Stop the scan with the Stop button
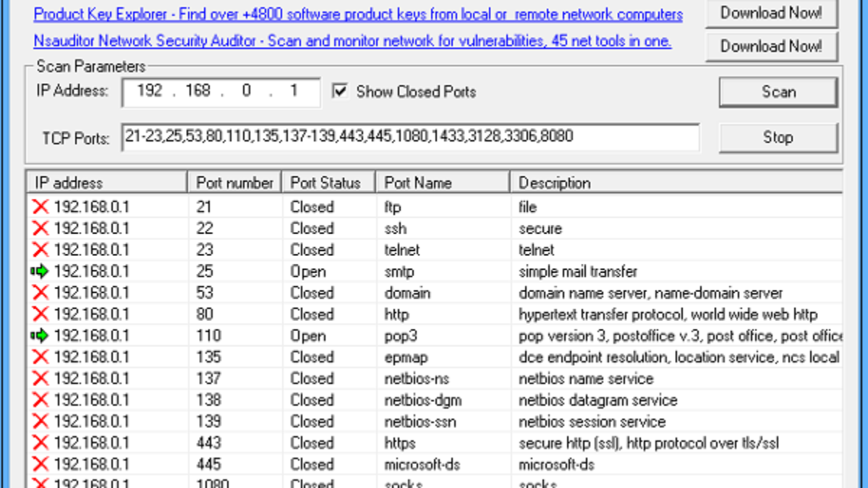Image resolution: width=868 pixels, height=488 pixels. tap(778, 137)
